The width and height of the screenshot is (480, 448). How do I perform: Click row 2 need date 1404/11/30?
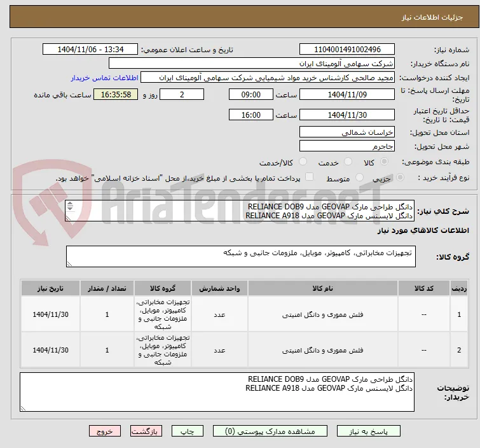coord(50,350)
